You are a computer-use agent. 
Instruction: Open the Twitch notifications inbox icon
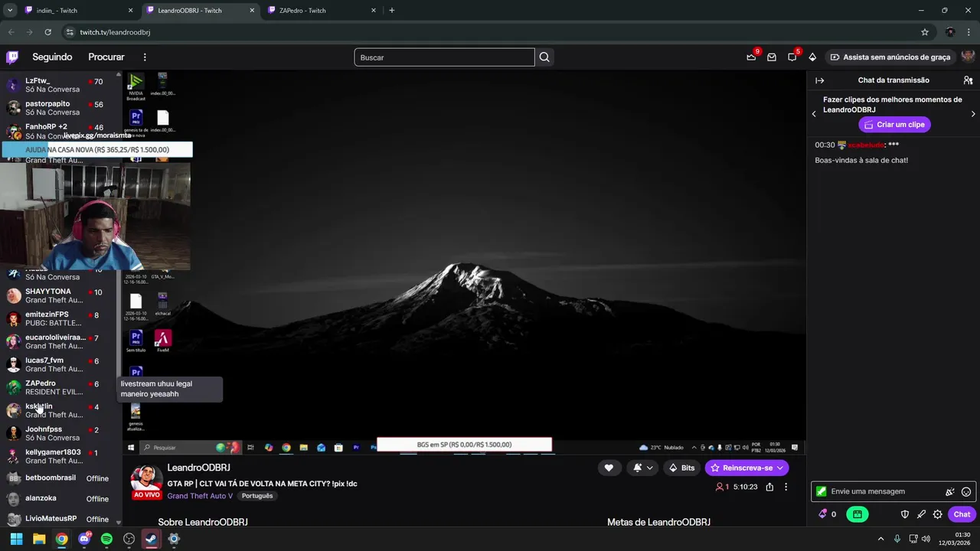(x=772, y=57)
